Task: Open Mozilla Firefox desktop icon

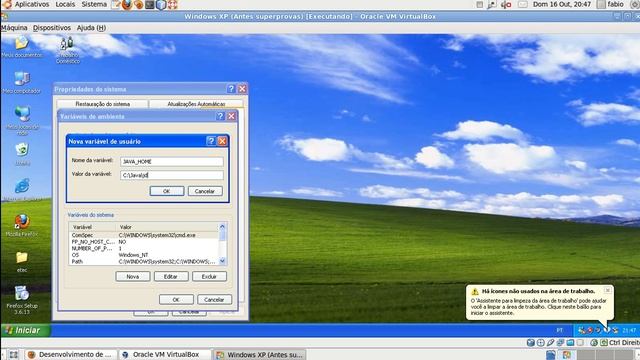Action: (x=22, y=225)
